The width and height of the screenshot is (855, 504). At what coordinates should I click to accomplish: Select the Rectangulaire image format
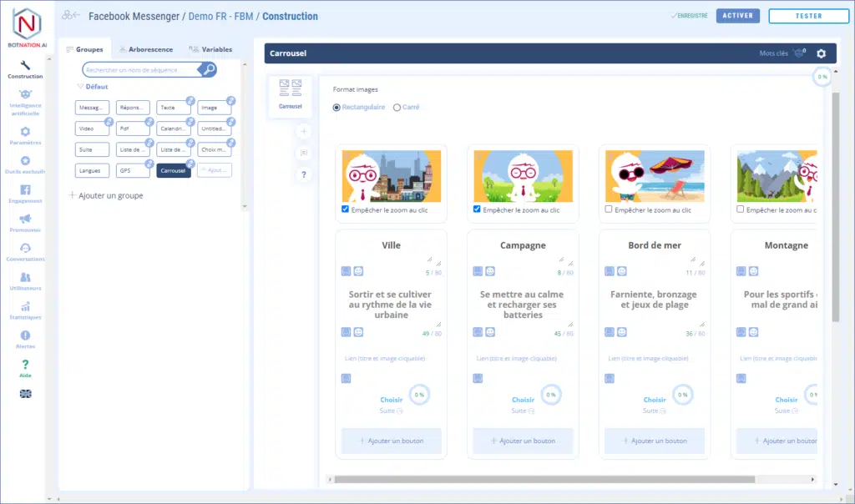coord(336,108)
